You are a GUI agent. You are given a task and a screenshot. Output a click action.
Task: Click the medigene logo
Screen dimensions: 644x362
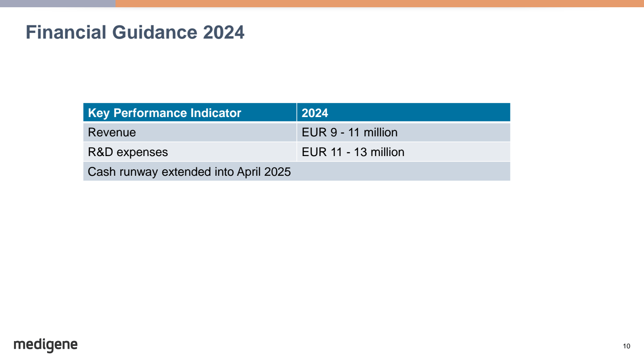click(x=45, y=345)
